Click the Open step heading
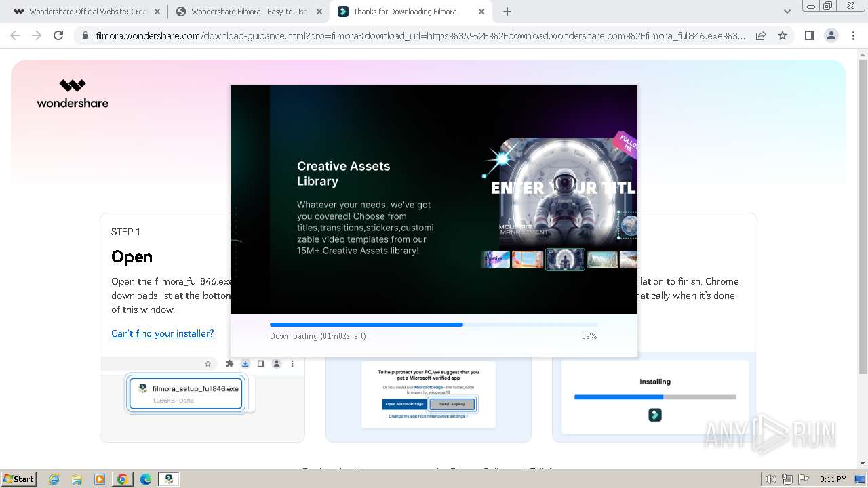868x488 pixels. pyautogui.click(x=132, y=257)
